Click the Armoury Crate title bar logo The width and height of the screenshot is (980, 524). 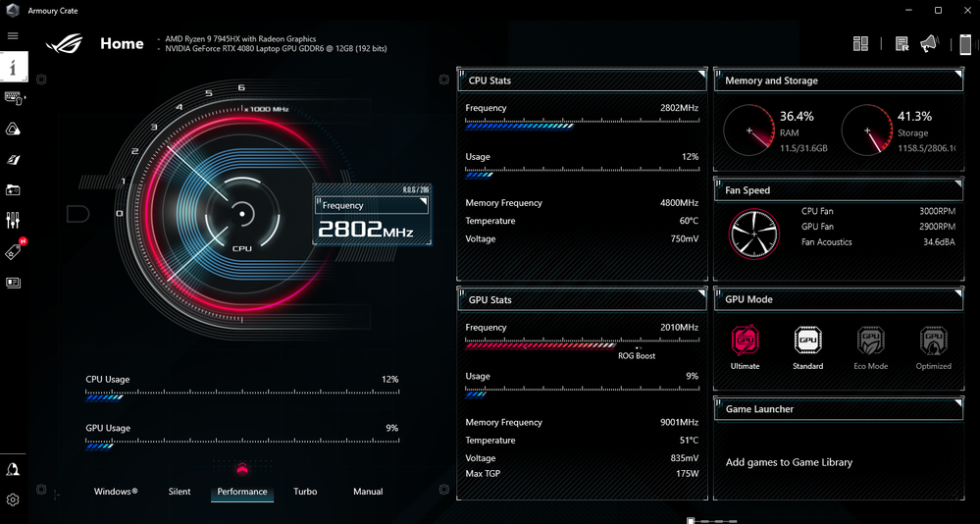[x=13, y=11]
